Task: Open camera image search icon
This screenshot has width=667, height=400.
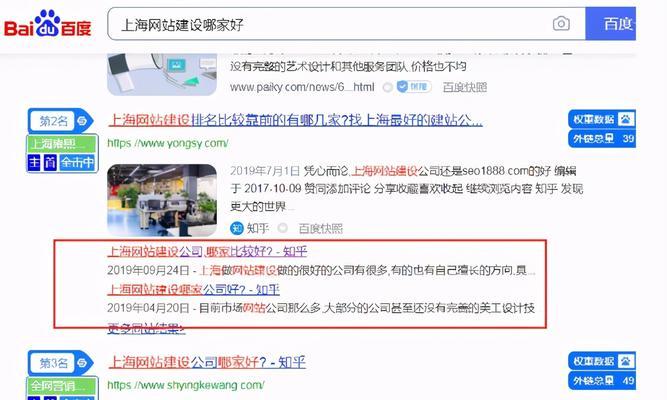Action: 561,24
